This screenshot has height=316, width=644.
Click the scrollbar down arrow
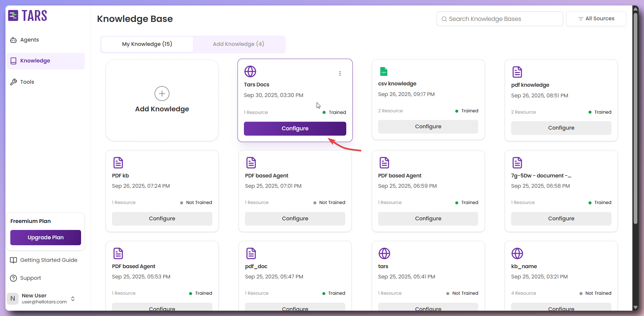[635, 307]
